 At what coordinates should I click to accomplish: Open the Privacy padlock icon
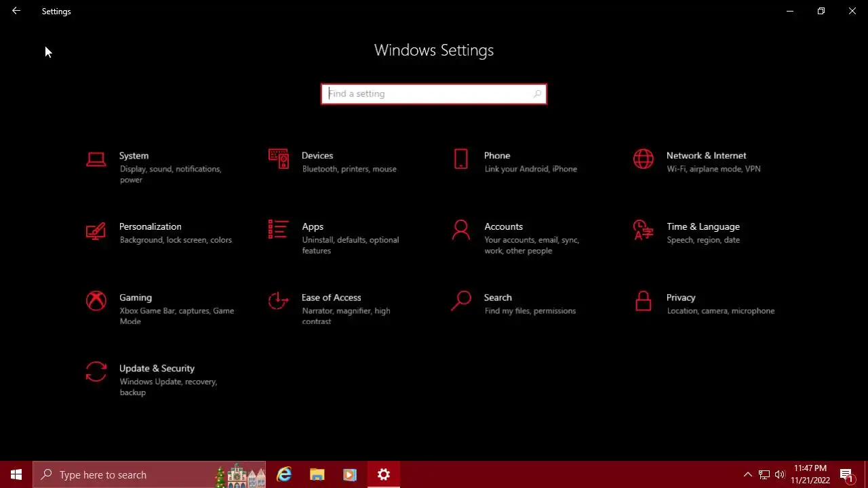pos(644,301)
